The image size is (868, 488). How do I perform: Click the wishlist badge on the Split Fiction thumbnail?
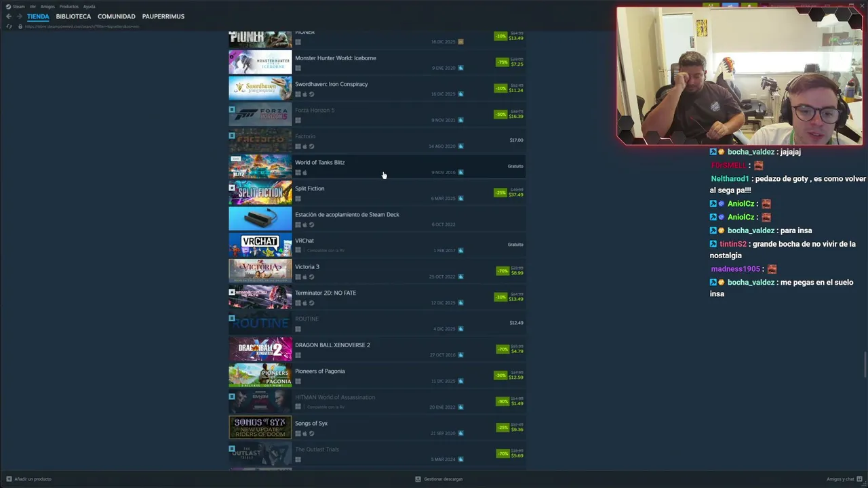coord(232,188)
